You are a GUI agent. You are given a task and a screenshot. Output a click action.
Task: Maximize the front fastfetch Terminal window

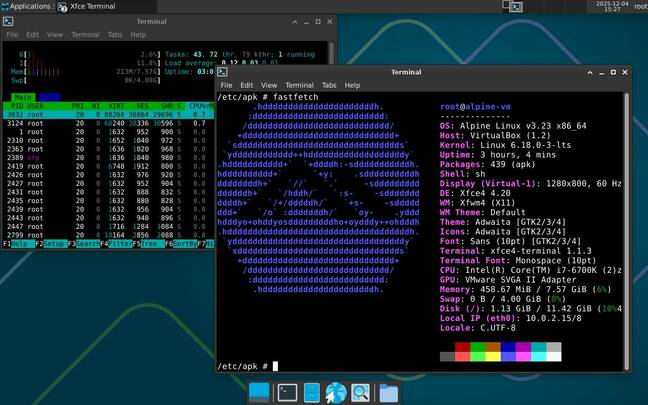coord(613,72)
